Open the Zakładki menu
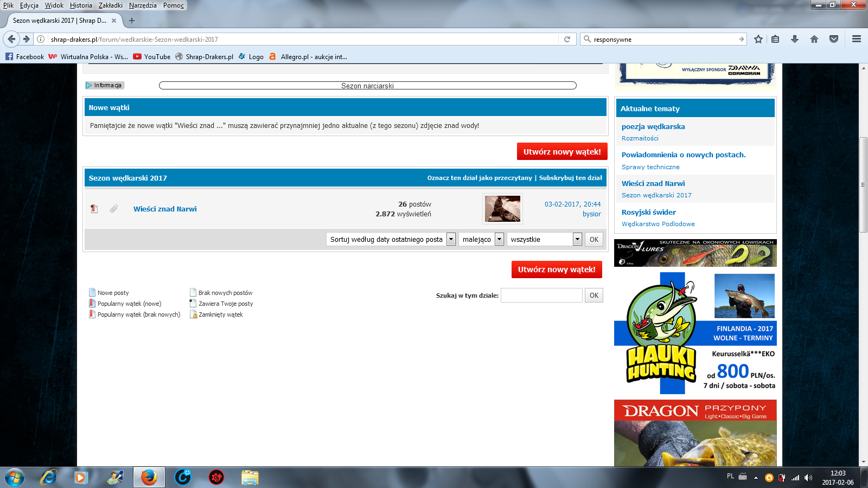This screenshot has width=868, height=488. [x=111, y=5]
